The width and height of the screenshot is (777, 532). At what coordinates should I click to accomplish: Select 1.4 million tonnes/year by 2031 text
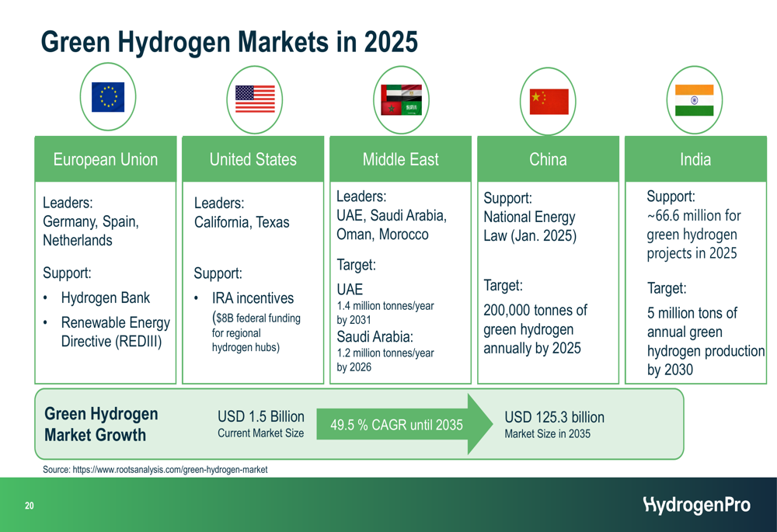385,312
